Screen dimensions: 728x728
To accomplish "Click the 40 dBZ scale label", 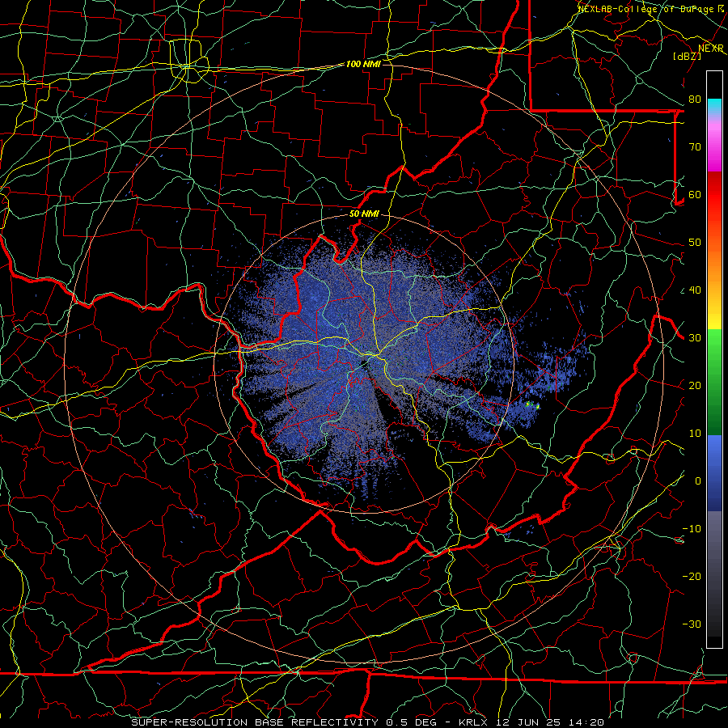I will coord(695,290).
